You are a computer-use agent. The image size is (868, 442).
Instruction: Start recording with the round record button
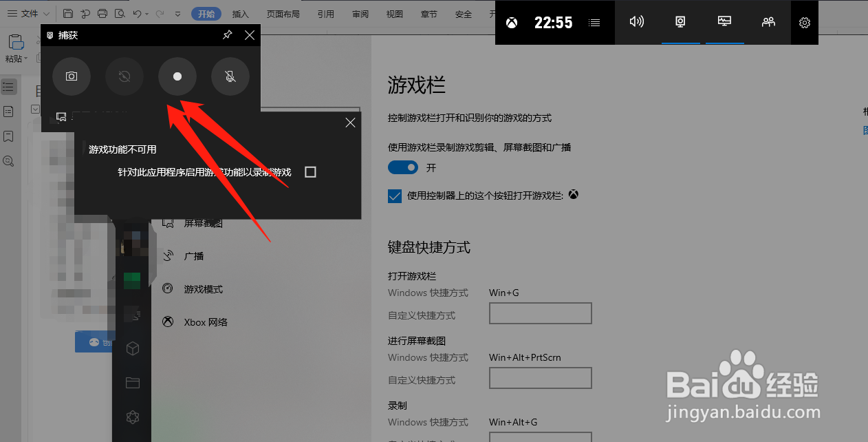177,76
